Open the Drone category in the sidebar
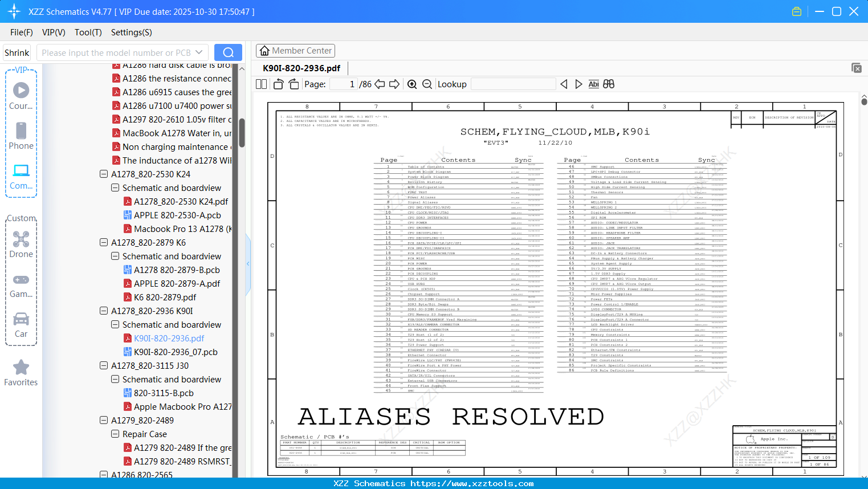 tap(21, 244)
